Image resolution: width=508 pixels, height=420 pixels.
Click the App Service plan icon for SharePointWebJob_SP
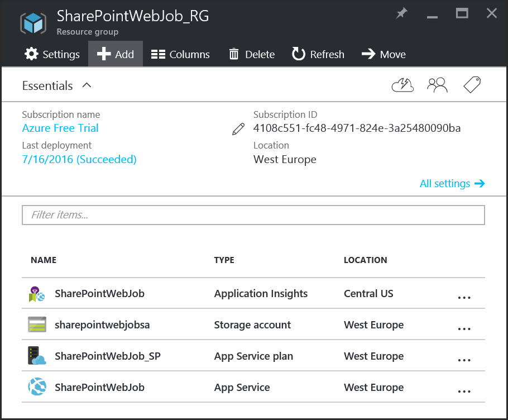tap(36, 356)
